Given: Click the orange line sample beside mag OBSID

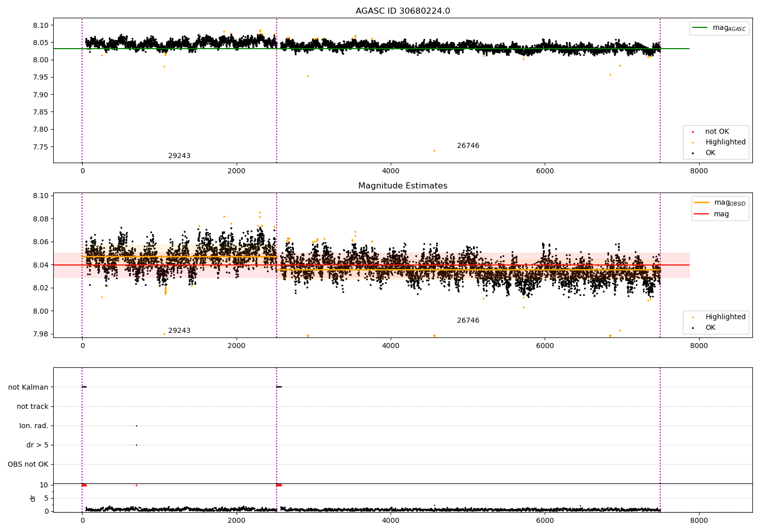Looking at the screenshot, I should (x=702, y=203).
